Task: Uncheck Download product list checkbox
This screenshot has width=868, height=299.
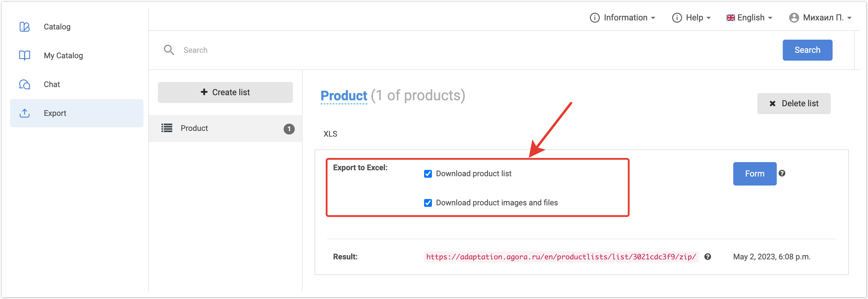Action: point(428,174)
